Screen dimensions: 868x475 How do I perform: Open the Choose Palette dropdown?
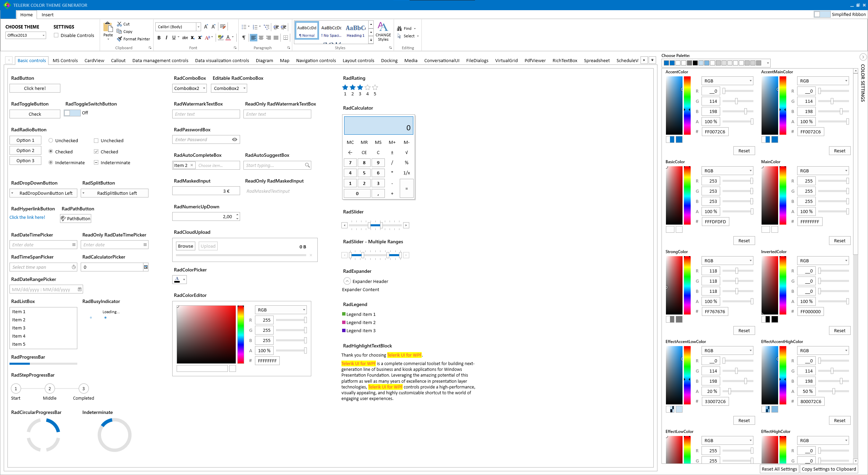768,63
